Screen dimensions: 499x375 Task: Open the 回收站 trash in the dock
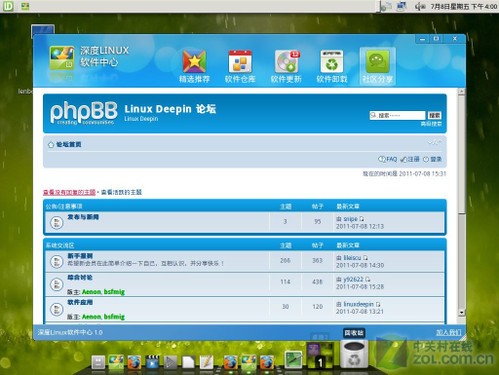pyautogui.click(x=354, y=355)
